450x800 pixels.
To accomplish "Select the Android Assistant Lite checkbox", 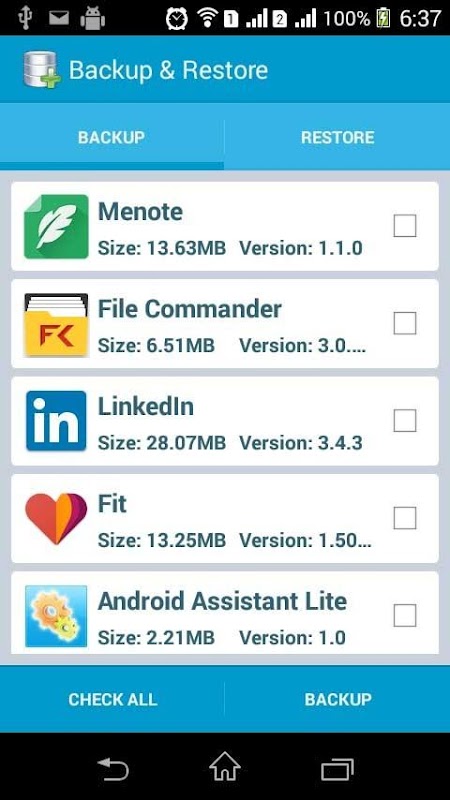I will [x=405, y=615].
